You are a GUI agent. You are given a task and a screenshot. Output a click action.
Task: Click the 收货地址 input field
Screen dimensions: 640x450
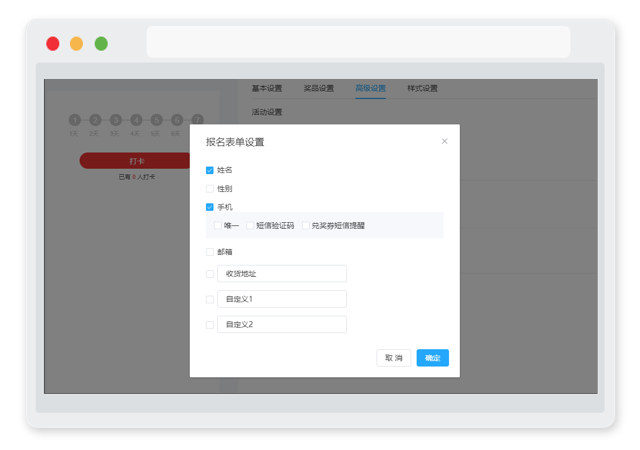pos(282,274)
